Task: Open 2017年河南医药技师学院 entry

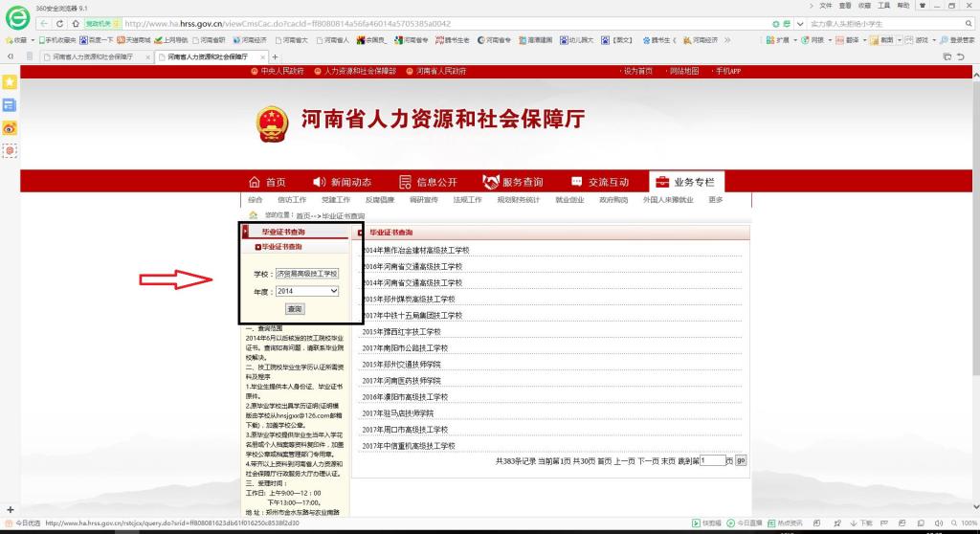Action: [401, 380]
